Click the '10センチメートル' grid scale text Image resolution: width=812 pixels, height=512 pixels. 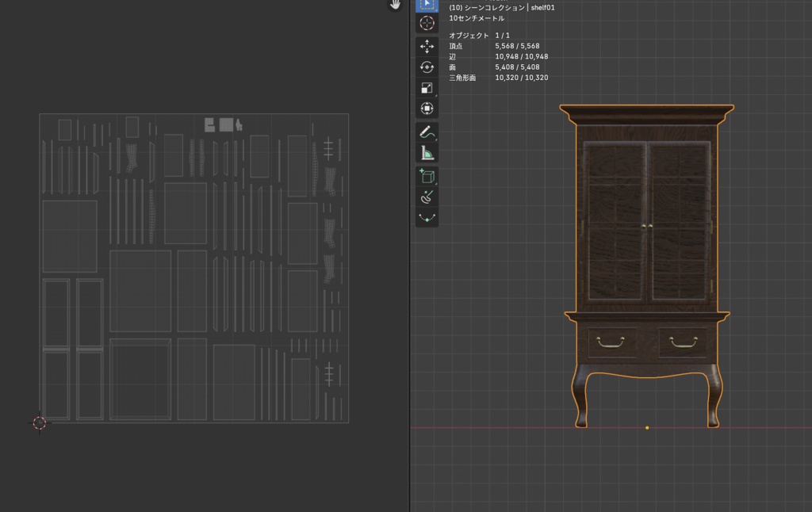click(477, 18)
